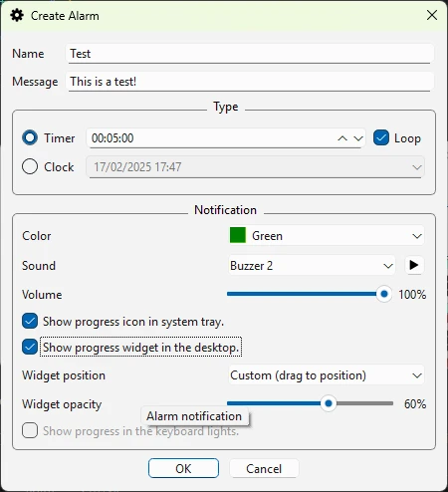Play the Buzzer 2 sound preview

tap(414, 265)
